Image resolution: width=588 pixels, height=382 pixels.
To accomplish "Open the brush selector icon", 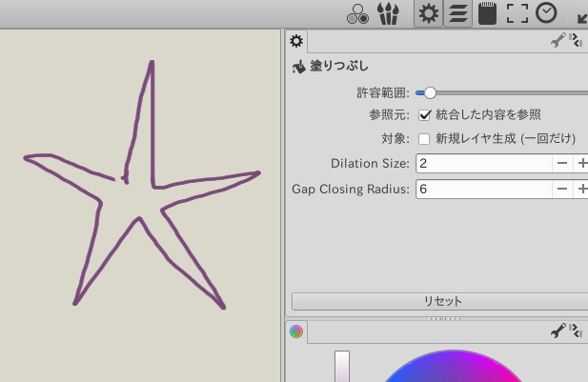I will click(388, 14).
